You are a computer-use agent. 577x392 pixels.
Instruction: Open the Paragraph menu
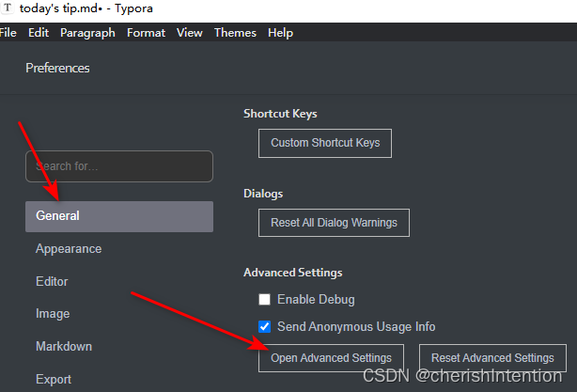(x=87, y=33)
